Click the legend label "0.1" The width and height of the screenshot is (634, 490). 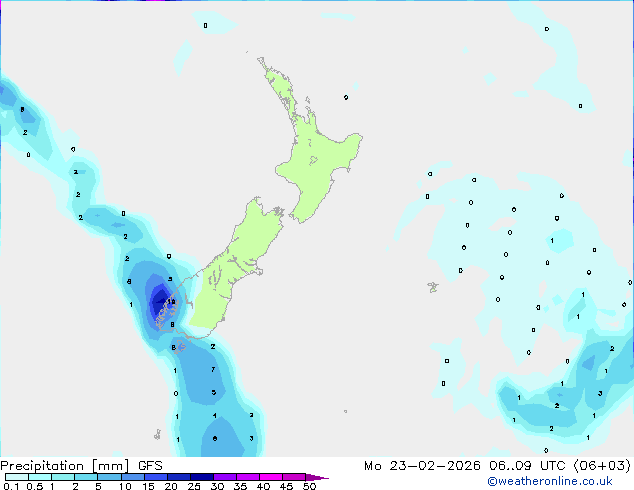(x=11, y=486)
